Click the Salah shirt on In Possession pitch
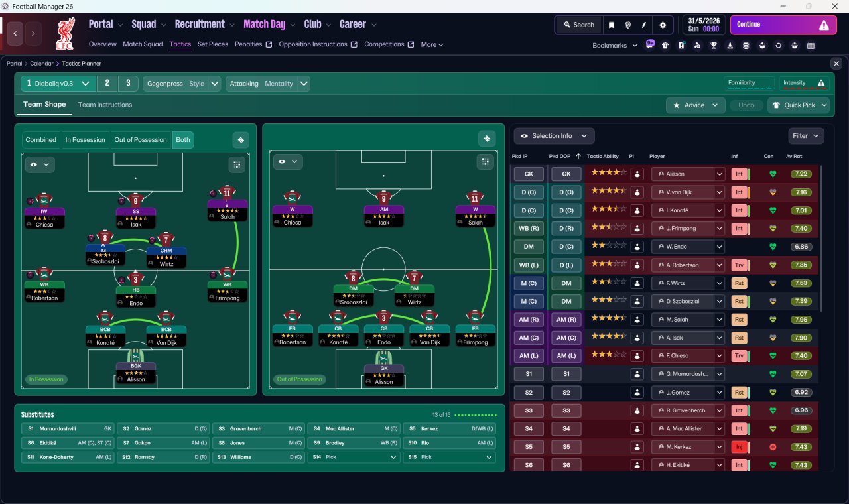Viewport: 849px width, 504px height. [x=227, y=193]
